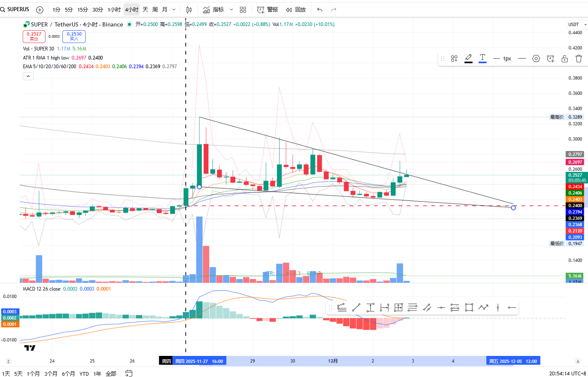Select the horizontal line tool
Image resolution: width=588 pixels, height=377 pixels.
tap(441, 307)
